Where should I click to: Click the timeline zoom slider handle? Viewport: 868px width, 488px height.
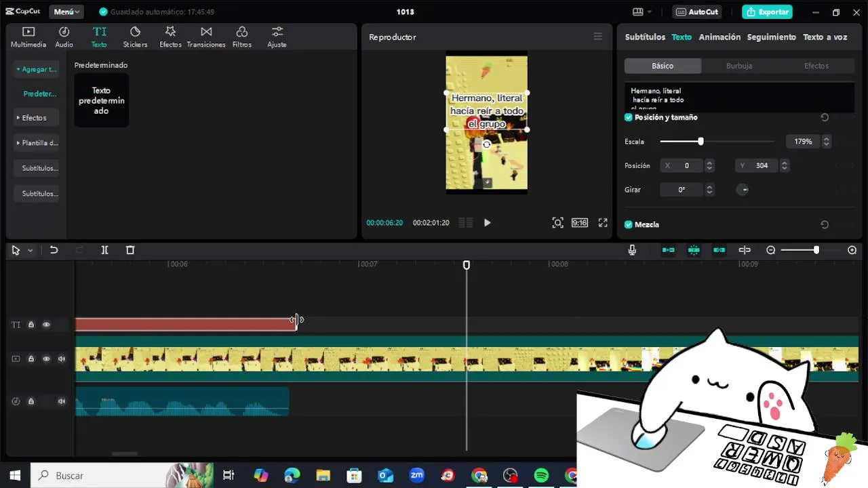(x=816, y=250)
